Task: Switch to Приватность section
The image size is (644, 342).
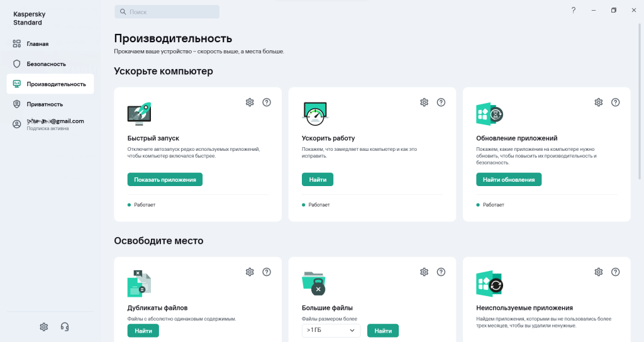Action: click(45, 104)
